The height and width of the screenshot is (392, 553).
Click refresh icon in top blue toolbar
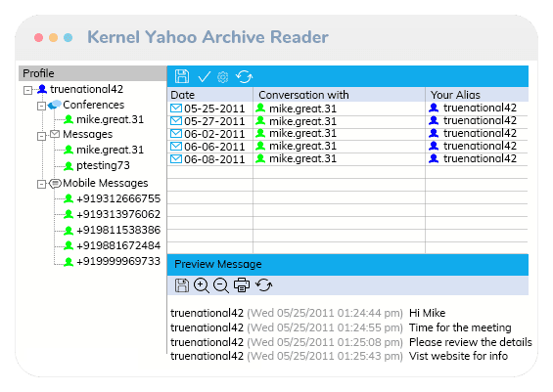pyautogui.click(x=244, y=76)
